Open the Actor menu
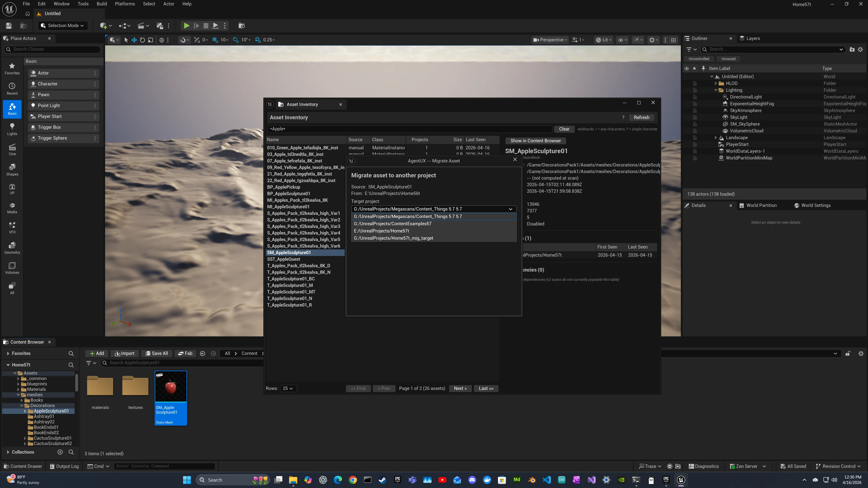868x488 pixels. pyautogui.click(x=168, y=4)
